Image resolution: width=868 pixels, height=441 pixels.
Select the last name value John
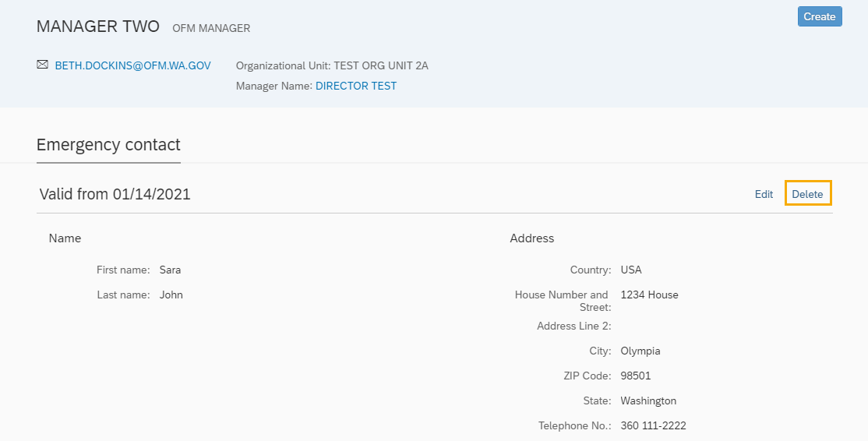(x=171, y=295)
